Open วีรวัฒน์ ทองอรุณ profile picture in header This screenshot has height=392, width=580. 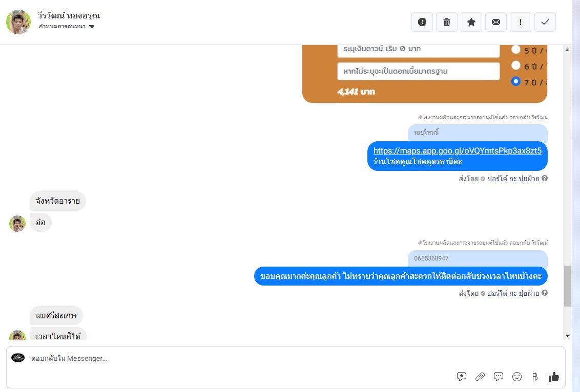18,22
